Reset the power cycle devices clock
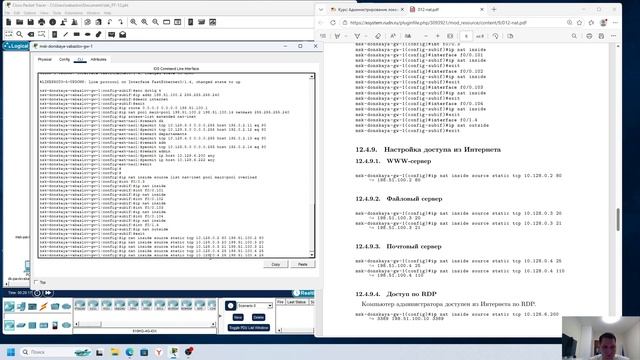640x360 pixels. (38, 293)
